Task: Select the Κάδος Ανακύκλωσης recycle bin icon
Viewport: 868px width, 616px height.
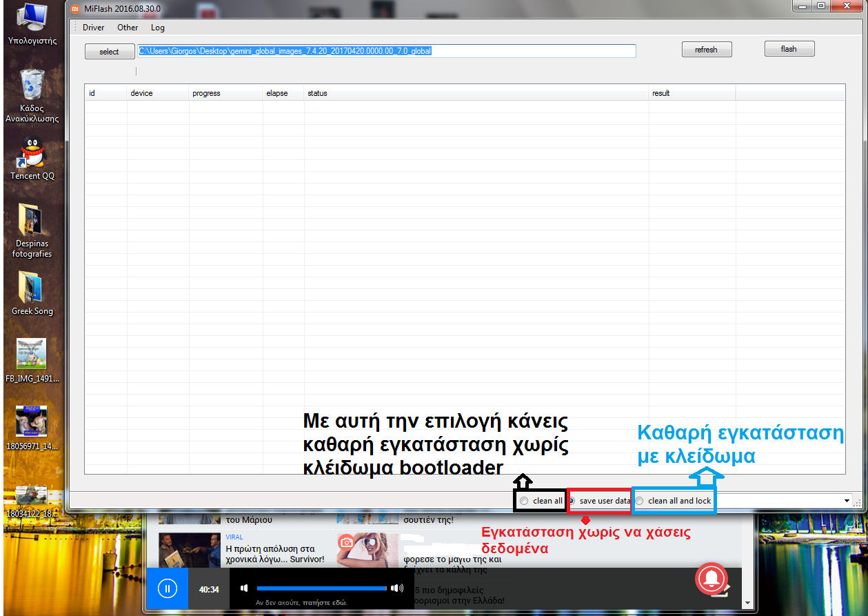Action: click(x=32, y=95)
